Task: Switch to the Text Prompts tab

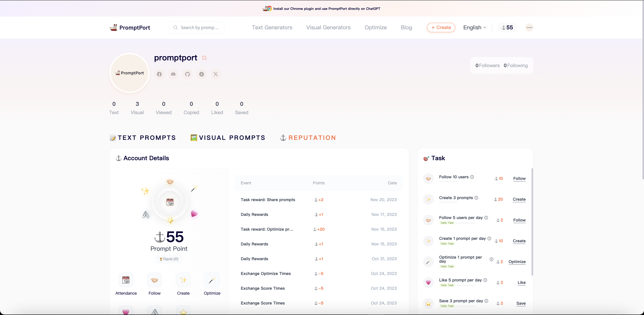Action: [143, 138]
